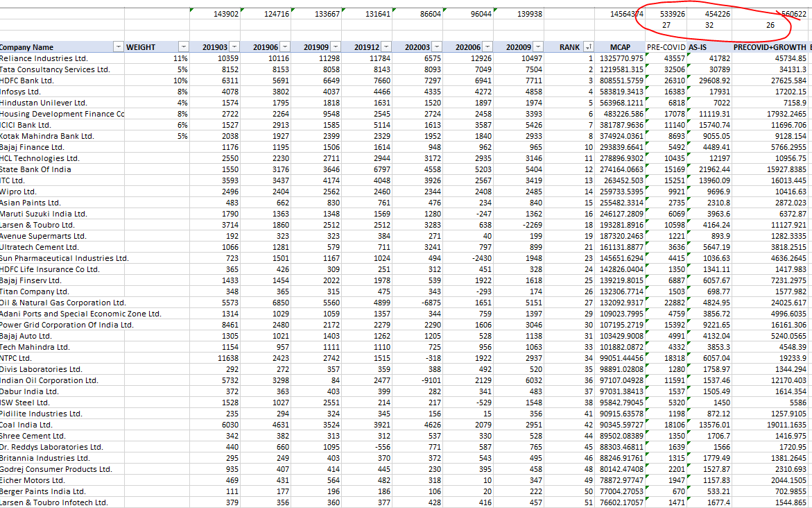
Task: Select the PRECOVID+GROWTH value 45734.85
Action: (x=770, y=58)
